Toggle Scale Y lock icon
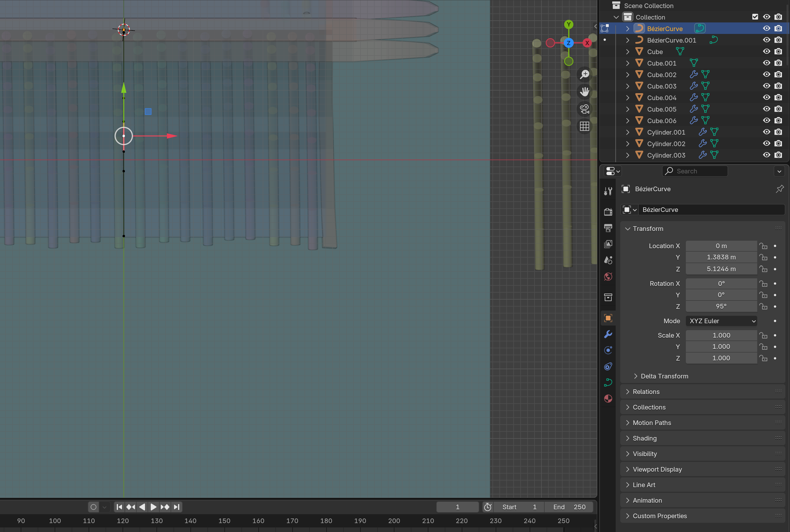Screen dimensions: 790x532 (763, 347)
